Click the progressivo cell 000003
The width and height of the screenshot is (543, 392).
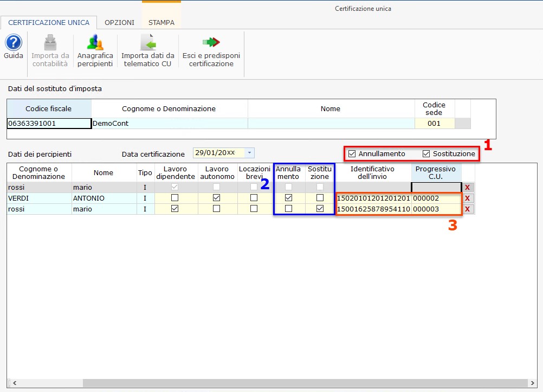(x=436, y=209)
